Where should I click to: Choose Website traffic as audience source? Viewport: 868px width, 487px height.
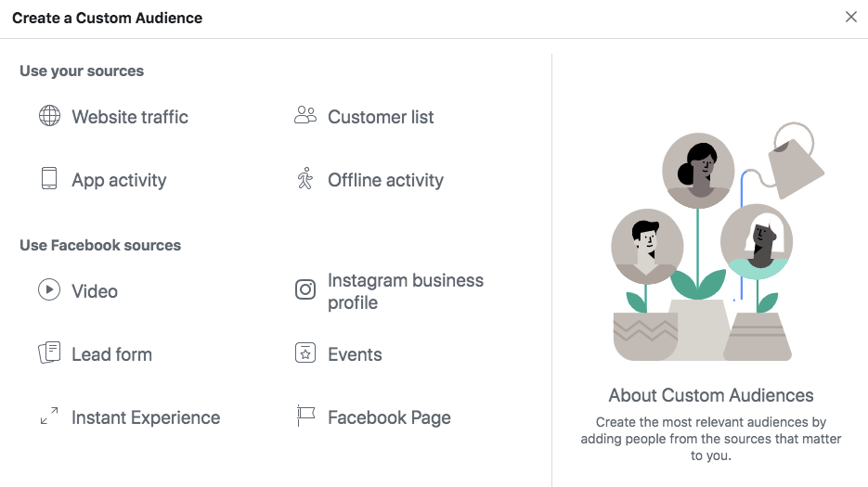point(130,117)
